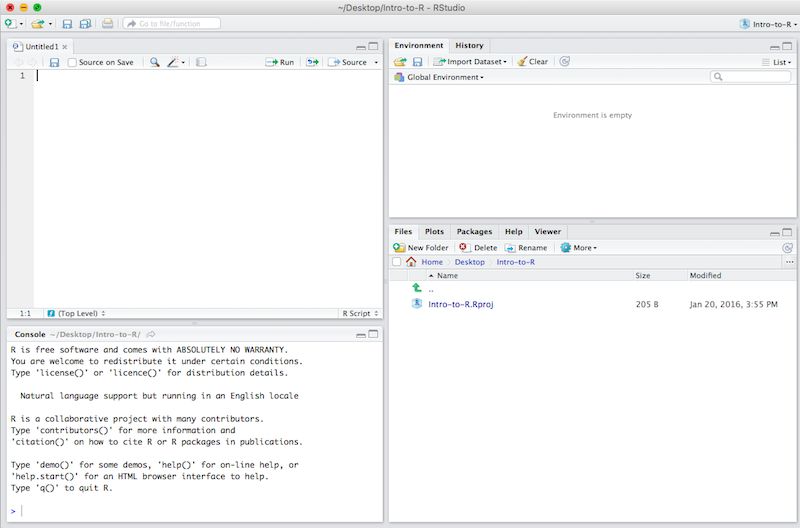Screen dimensions: 800x528
Task: Expand the recent files dropdown arrow
Action: click(51, 24)
